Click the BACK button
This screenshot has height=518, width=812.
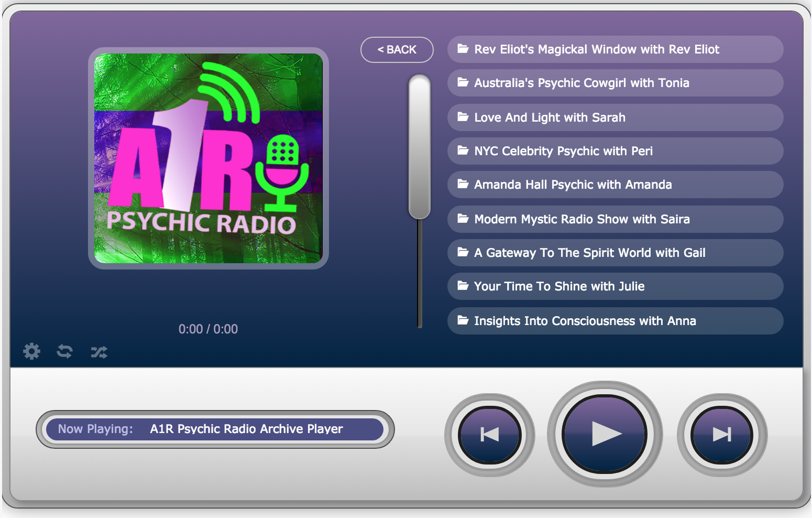397,49
